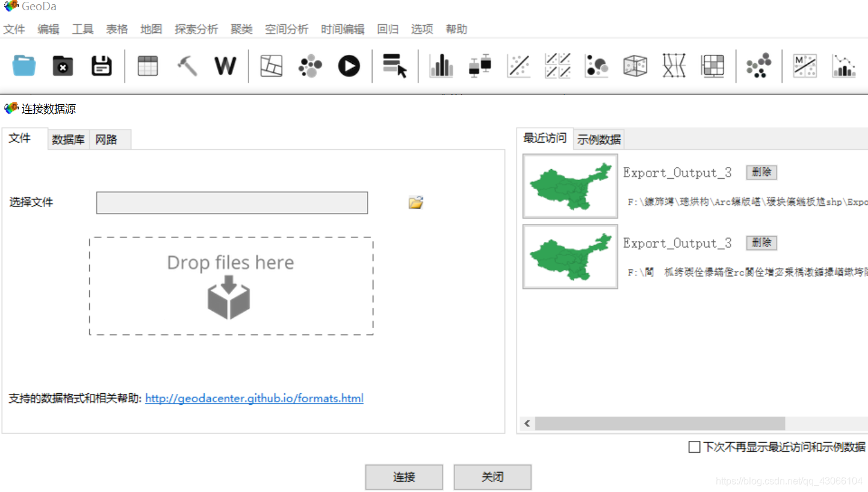The image size is (868, 492).
Task: Click 删除 for the first Export_Output_3 entry
Action: (x=761, y=172)
